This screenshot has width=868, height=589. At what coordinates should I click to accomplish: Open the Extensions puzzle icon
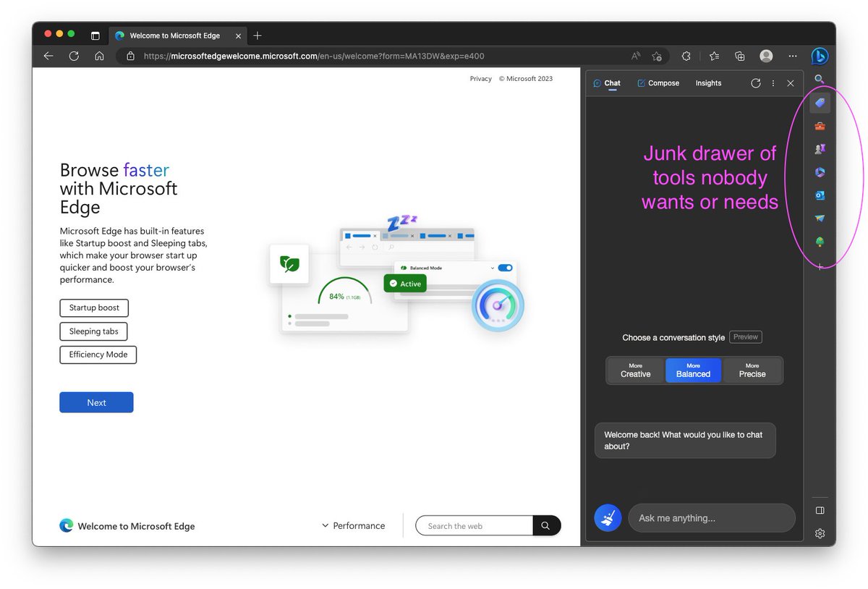pos(686,56)
